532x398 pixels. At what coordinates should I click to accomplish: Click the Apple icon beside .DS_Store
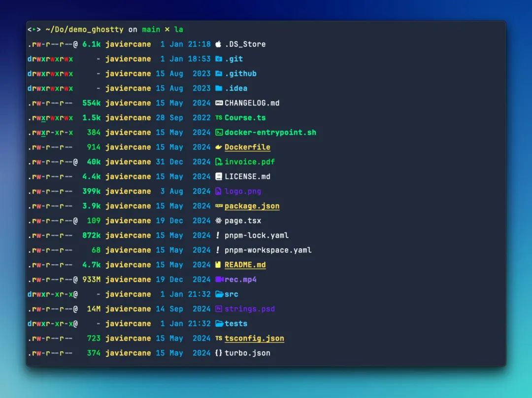click(x=218, y=44)
